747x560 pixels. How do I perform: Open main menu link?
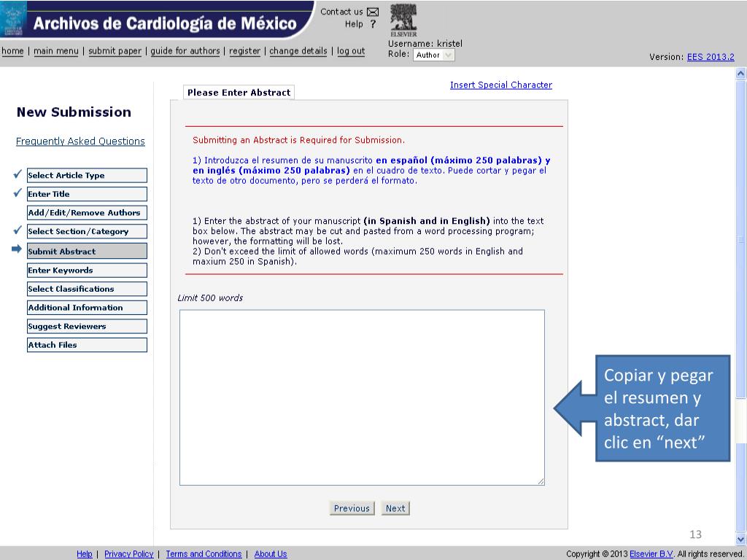coord(55,51)
